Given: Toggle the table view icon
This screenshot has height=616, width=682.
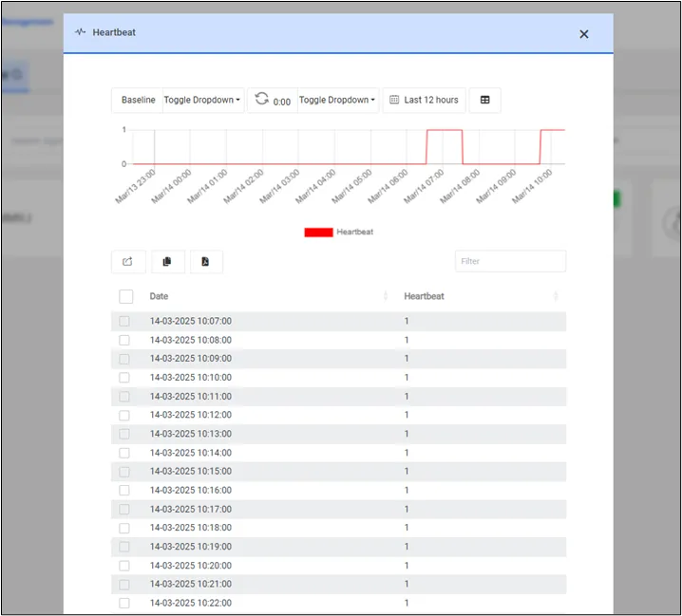Looking at the screenshot, I should [485, 100].
